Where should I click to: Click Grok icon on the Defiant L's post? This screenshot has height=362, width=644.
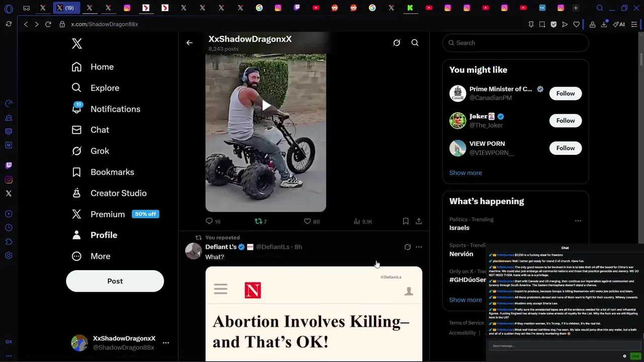408,247
